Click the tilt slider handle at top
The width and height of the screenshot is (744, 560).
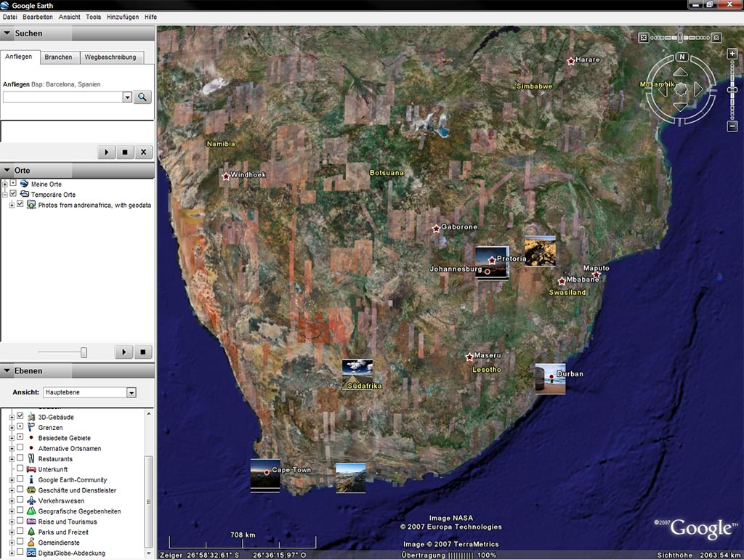[x=680, y=38]
